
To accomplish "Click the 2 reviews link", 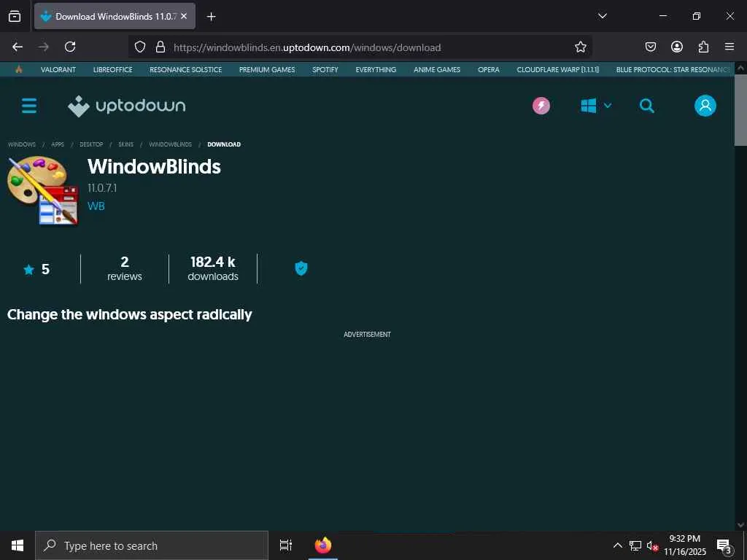I will (x=124, y=268).
